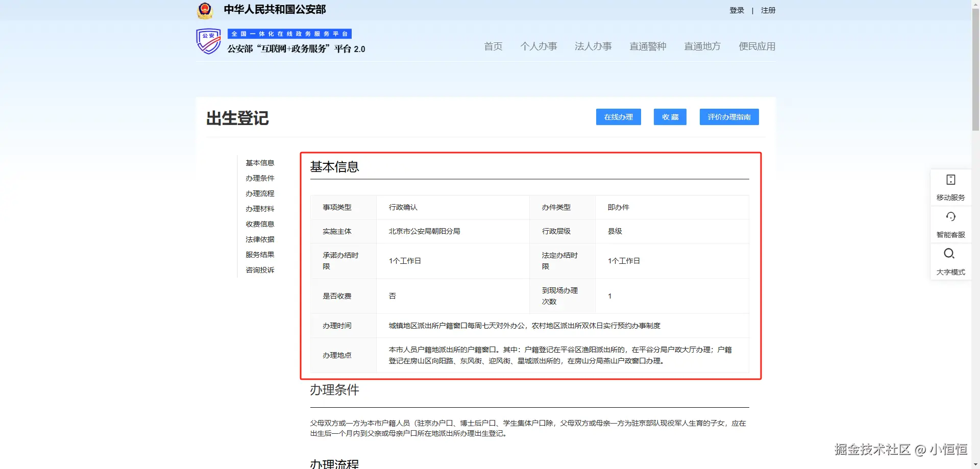Enable 大字模式 magnifier icon
The width and height of the screenshot is (980, 469).
[x=949, y=254]
